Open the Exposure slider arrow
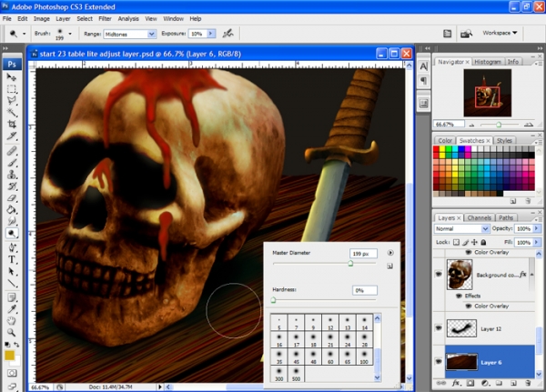546x392 pixels. (x=211, y=34)
